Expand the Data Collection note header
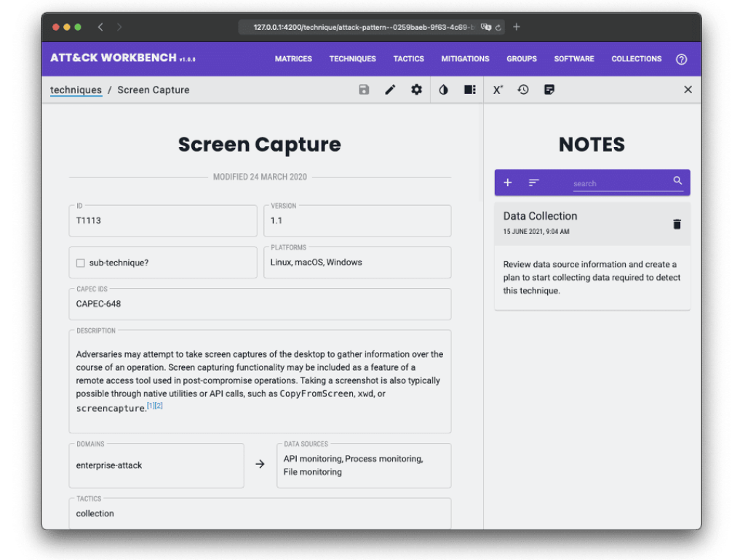The width and height of the screenshot is (748, 560). coord(575,223)
